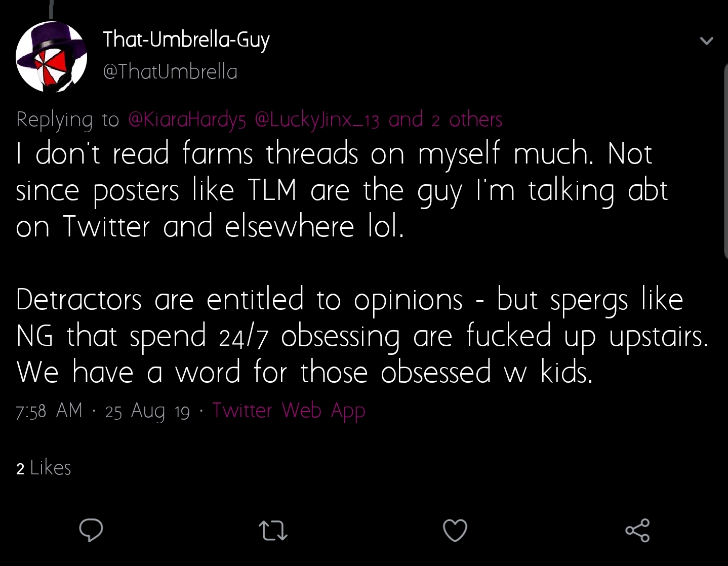Viewport: 728px width, 566px height.
Task: Click the retweet arrows icon
Action: (x=273, y=531)
